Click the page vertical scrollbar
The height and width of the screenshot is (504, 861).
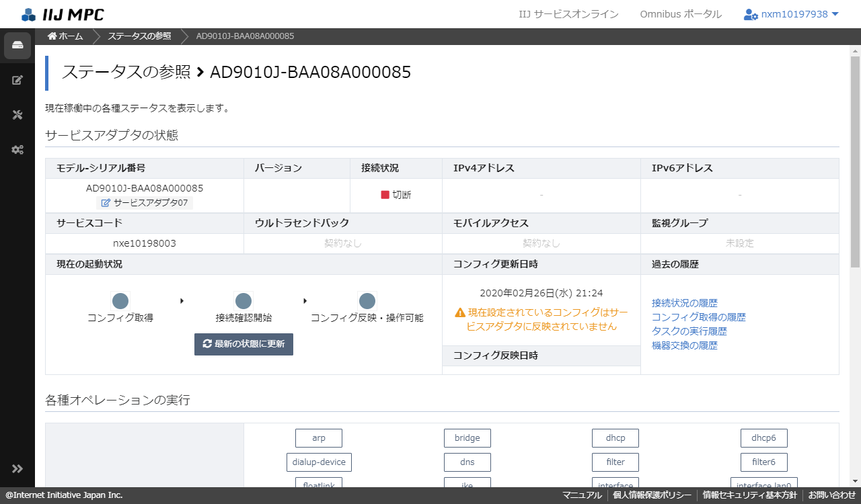pyautogui.click(x=855, y=161)
